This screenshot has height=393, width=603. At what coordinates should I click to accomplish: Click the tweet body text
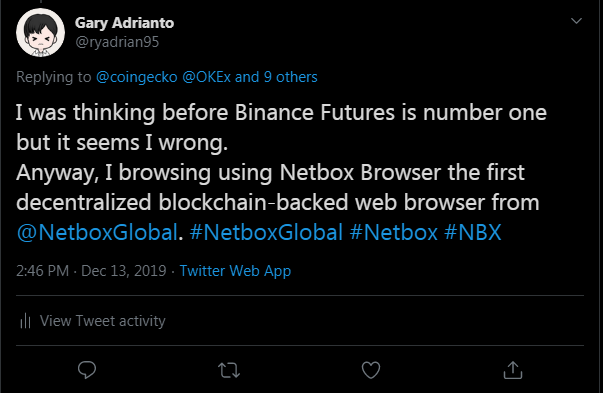click(281, 172)
